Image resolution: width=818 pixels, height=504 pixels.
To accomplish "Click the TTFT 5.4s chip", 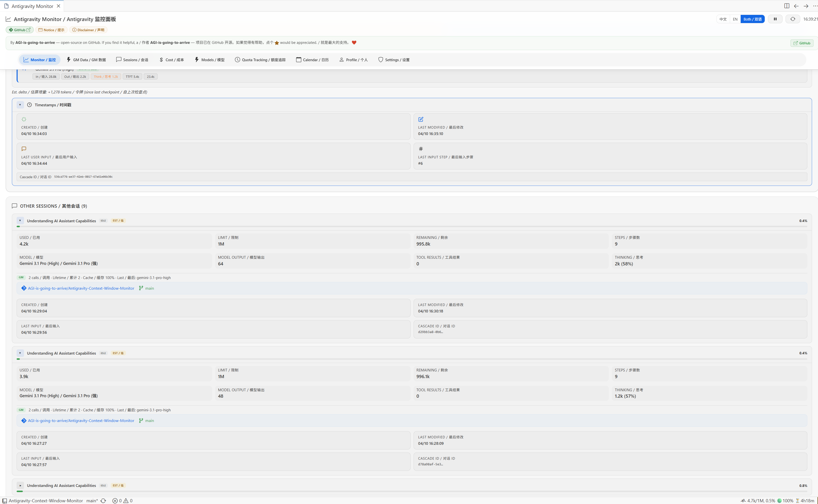I will (x=132, y=76).
